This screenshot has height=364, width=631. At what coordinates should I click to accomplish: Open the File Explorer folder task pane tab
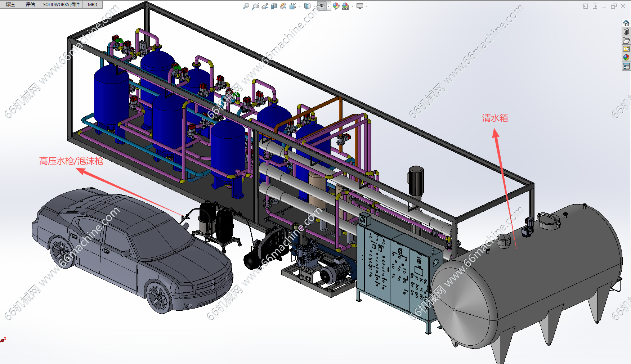coord(626,40)
